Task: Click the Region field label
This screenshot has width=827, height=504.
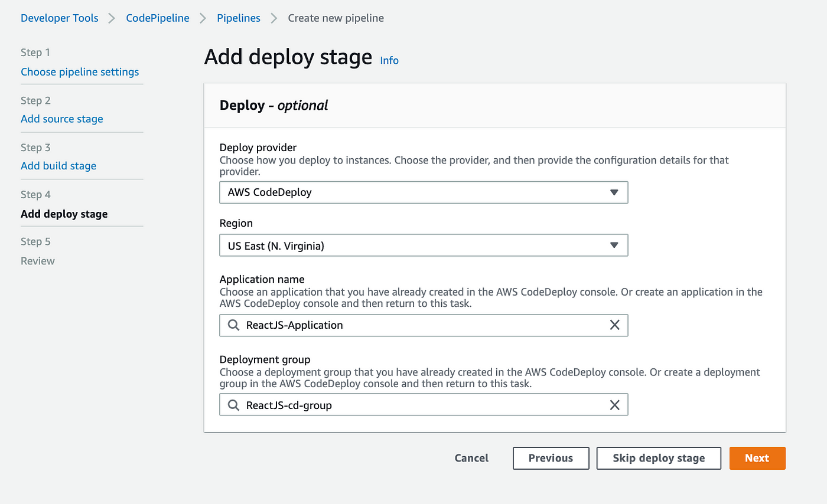Action: (x=236, y=223)
